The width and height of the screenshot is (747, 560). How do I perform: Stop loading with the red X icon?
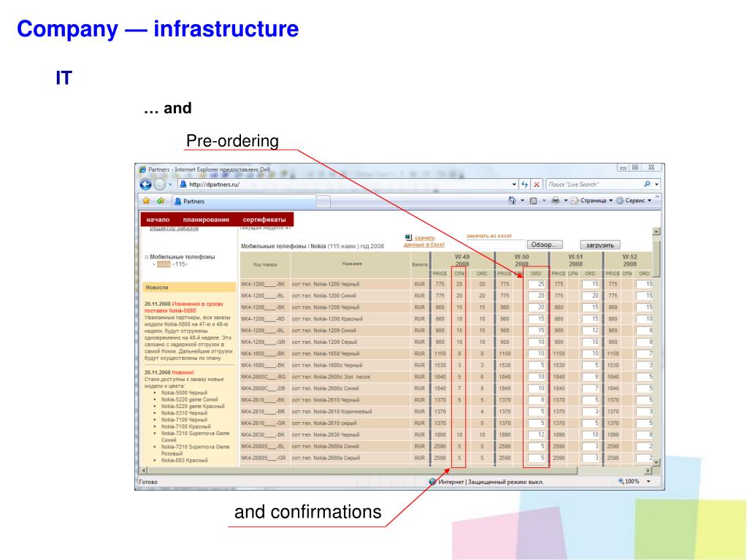pos(537,184)
